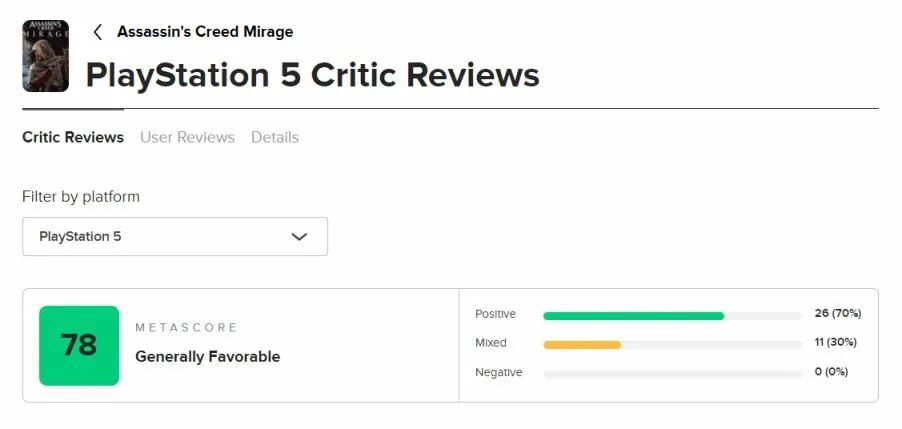The width and height of the screenshot is (902, 429).
Task: Click the back arrow chevron icon
Action: click(98, 32)
